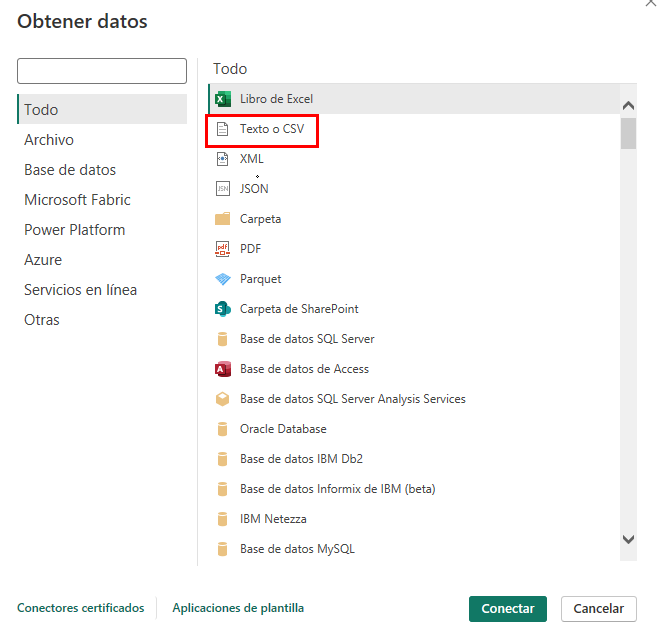The image size is (658, 633).
Task: Select the Parquet connector icon
Action: tap(222, 279)
